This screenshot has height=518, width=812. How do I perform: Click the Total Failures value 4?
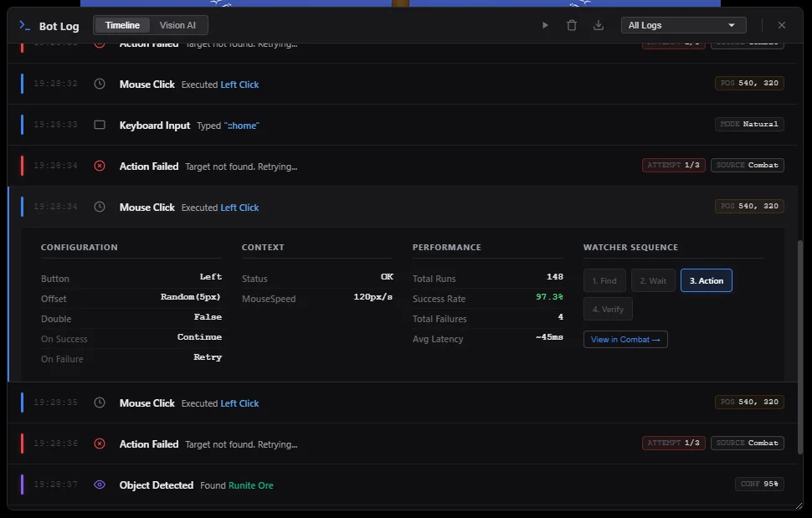560,317
